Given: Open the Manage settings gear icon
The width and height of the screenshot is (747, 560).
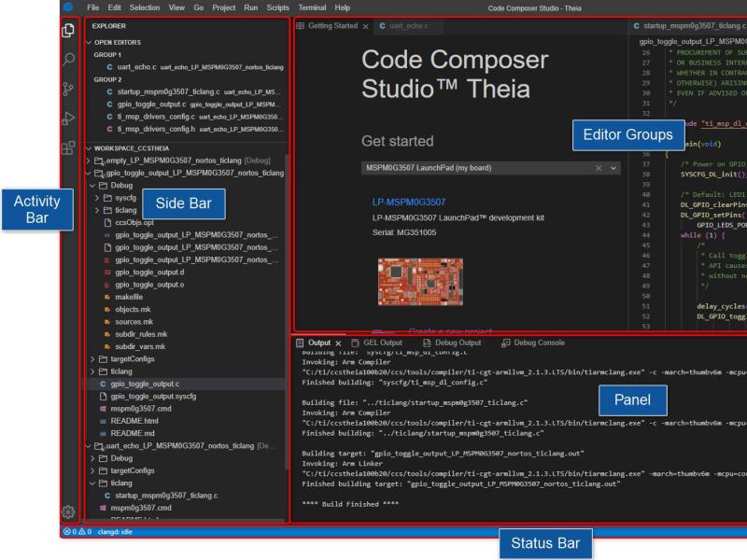Looking at the screenshot, I should point(68,511).
